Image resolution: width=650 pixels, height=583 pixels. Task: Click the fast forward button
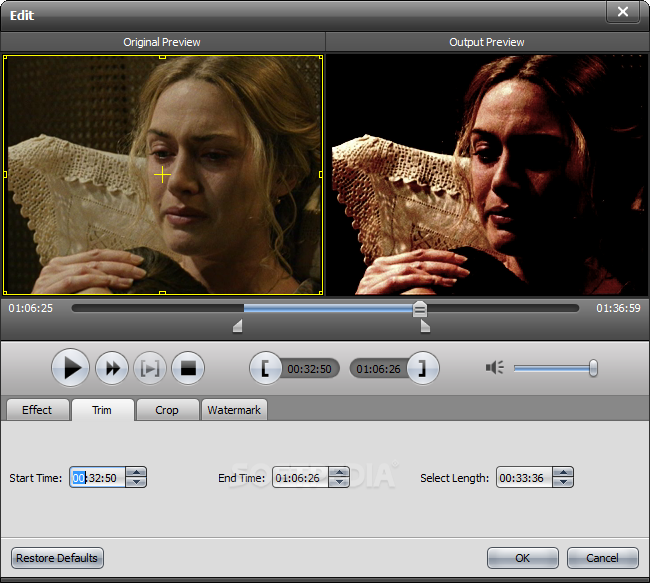click(112, 368)
